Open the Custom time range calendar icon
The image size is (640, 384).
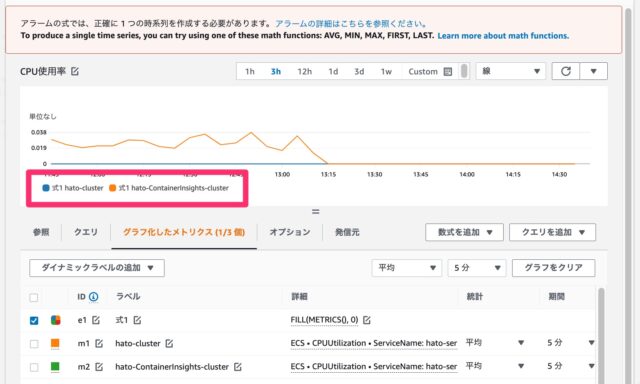448,71
